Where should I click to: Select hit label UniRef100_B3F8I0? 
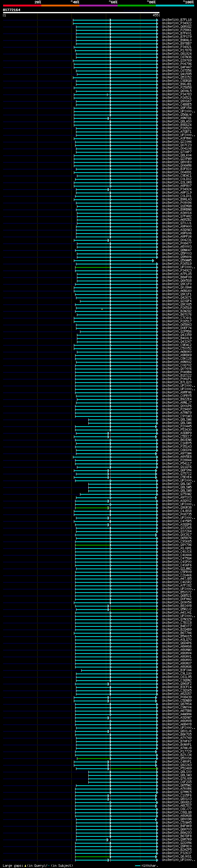tap(177, 169)
